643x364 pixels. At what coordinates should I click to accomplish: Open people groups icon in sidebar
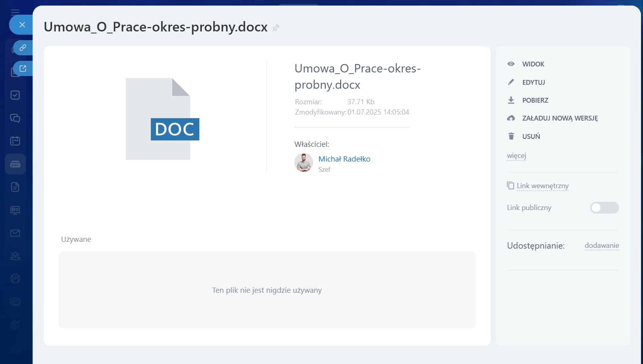pyautogui.click(x=15, y=256)
